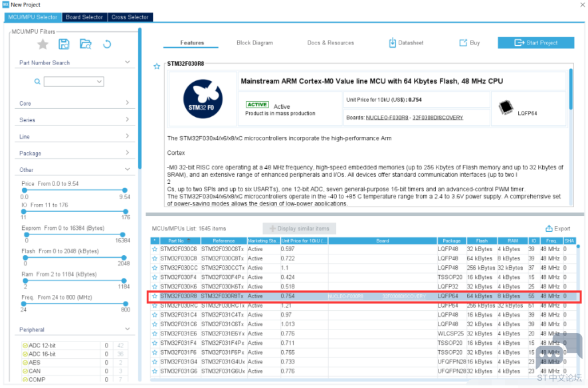
Task: Star the STM32F030CC row
Action: point(155,268)
